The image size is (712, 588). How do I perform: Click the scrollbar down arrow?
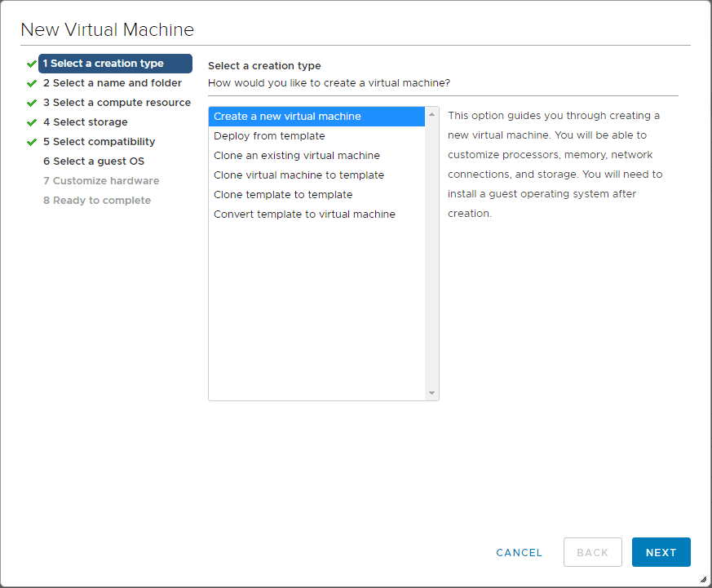pos(432,392)
